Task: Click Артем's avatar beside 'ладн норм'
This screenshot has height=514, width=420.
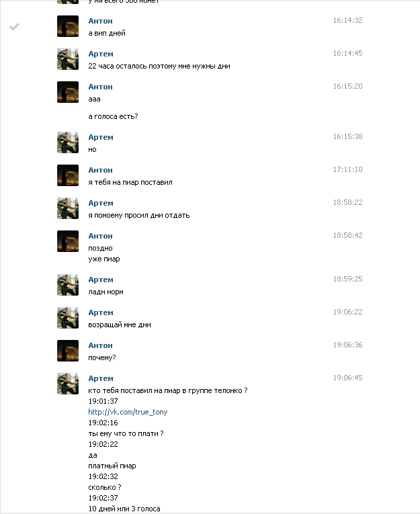Action: coord(68,285)
